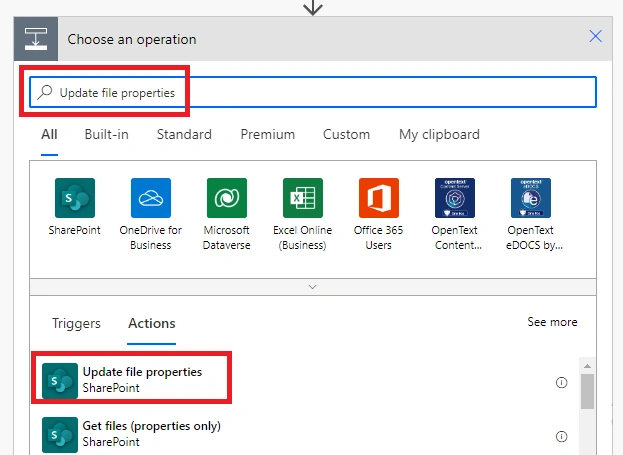Show info for Update file properties action

[561, 382]
